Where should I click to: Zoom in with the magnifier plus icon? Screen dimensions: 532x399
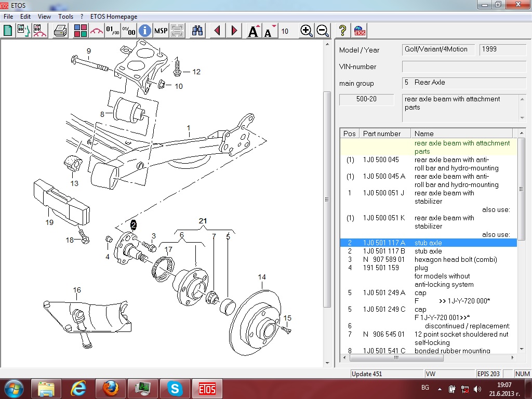pyautogui.click(x=307, y=31)
